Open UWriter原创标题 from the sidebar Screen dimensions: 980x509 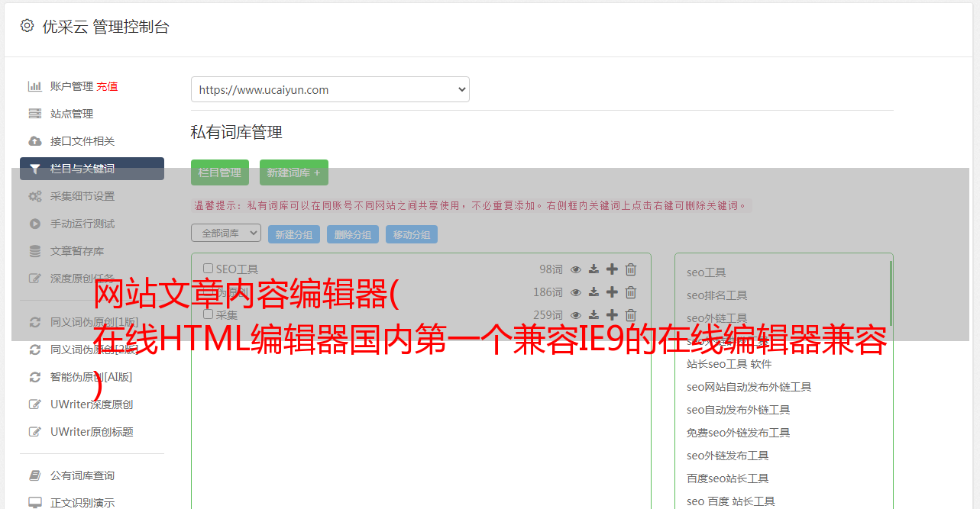(x=92, y=432)
